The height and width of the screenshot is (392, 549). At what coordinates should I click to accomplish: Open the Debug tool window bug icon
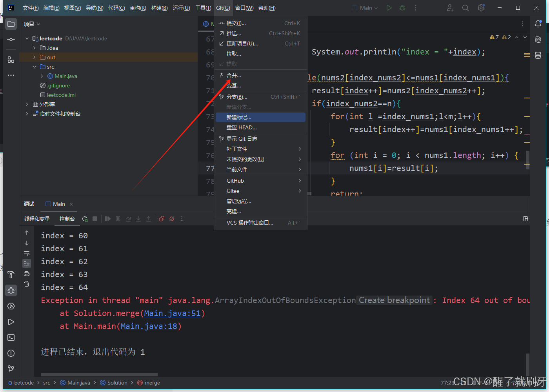point(11,290)
